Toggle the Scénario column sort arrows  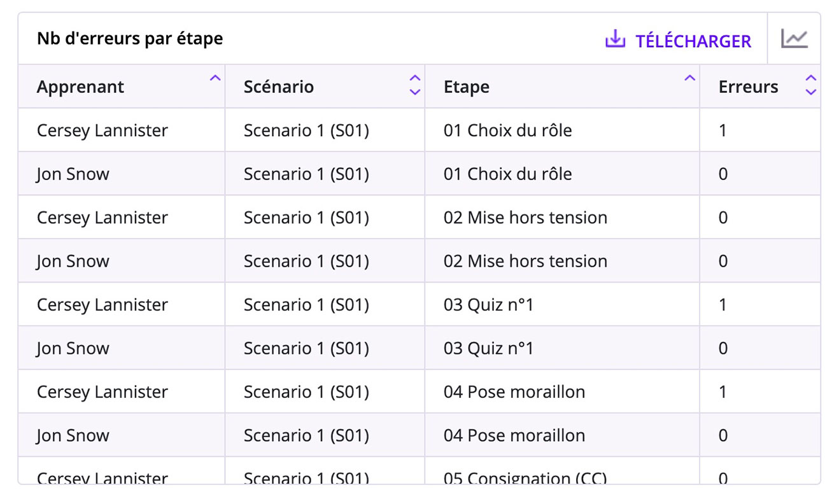(415, 85)
